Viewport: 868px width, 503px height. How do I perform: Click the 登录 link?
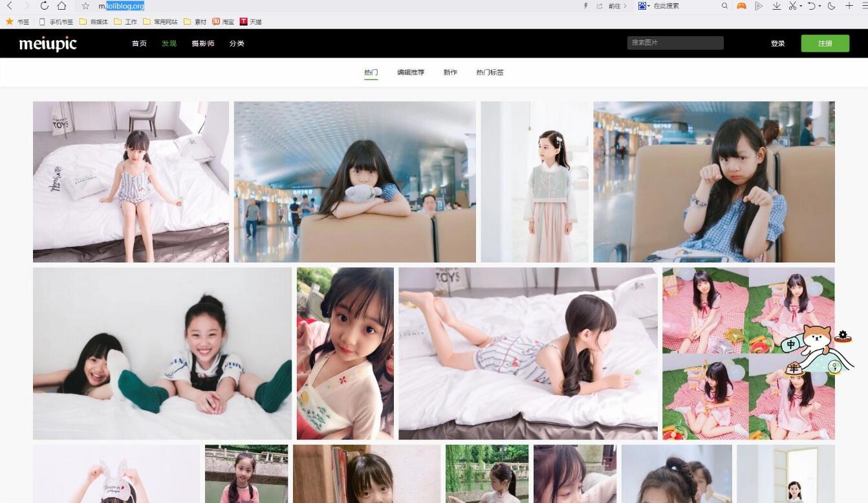[777, 43]
